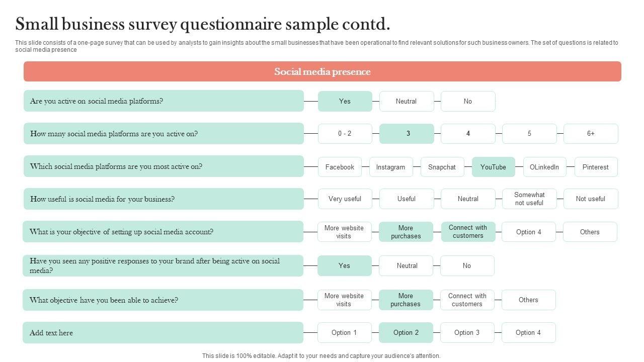This screenshot has height=362, width=644.
Task: Select the Not useful option
Action: click(590, 199)
